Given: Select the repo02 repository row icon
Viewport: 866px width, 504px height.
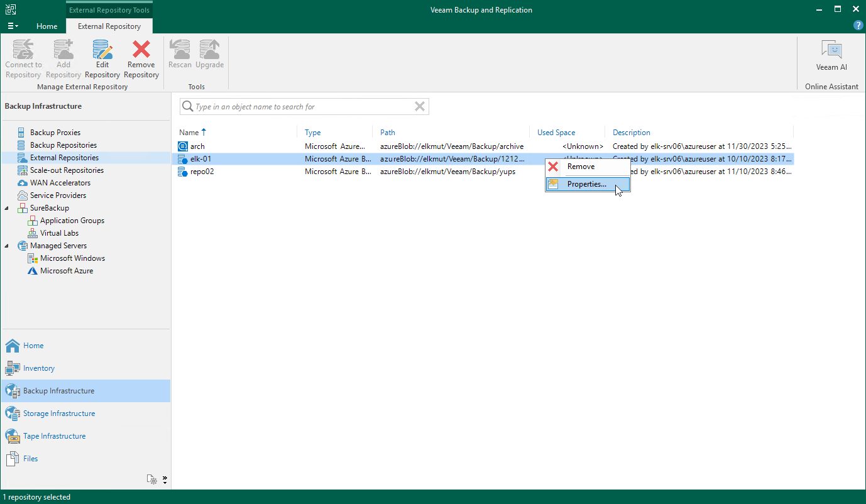Looking at the screenshot, I should [x=183, y=172].
